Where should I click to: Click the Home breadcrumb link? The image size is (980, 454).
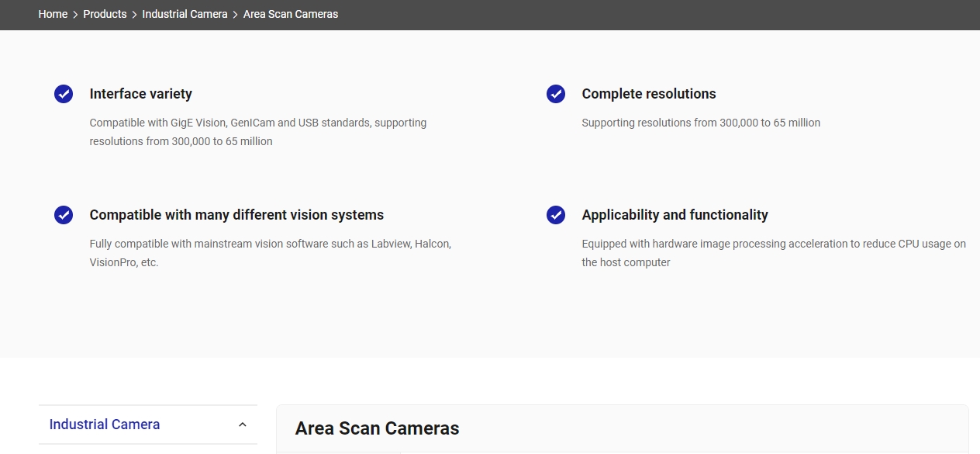[53, 14]
